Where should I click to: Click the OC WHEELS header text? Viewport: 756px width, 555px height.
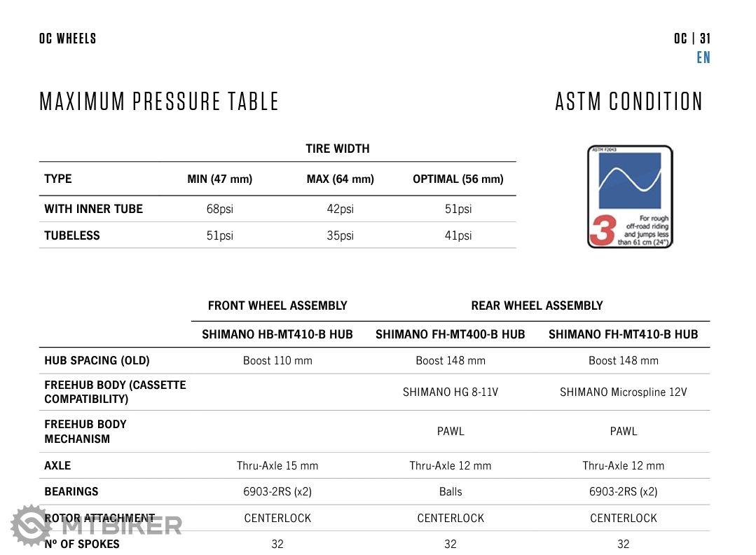coord(68,39)
